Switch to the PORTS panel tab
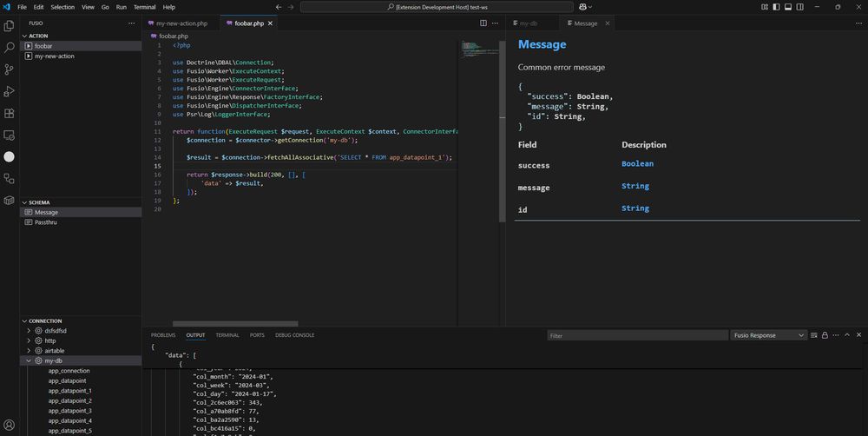The width and height of the screenshot is (868, 436). tap(257, 335)
